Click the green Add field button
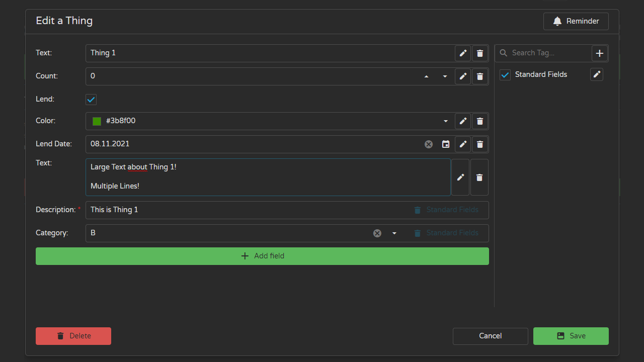This screenshot has height=362, width=644. [x=262, y=256]
